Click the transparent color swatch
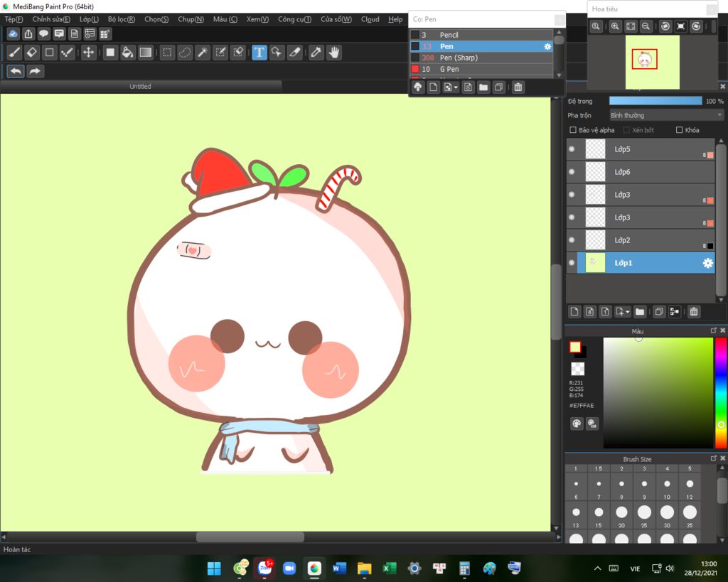The width and height of the screenshot is (728, 582). pyautogui.click(x=577, y=369)
